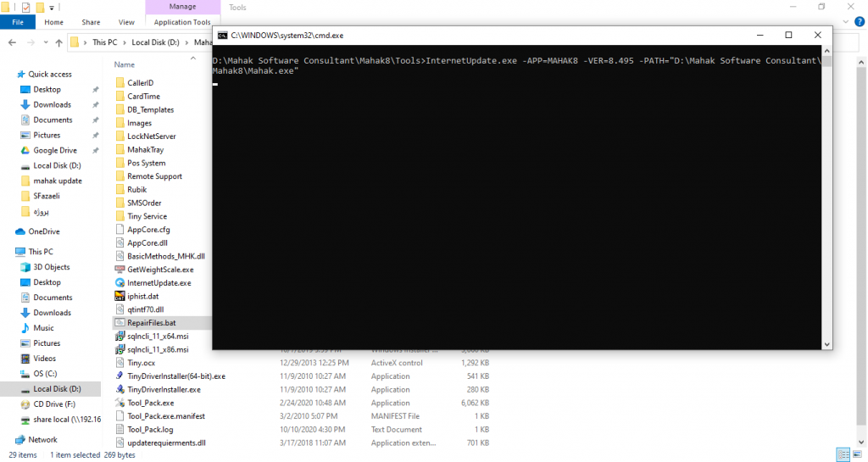Select the SMSOrder folder

(x=144, y=203)
